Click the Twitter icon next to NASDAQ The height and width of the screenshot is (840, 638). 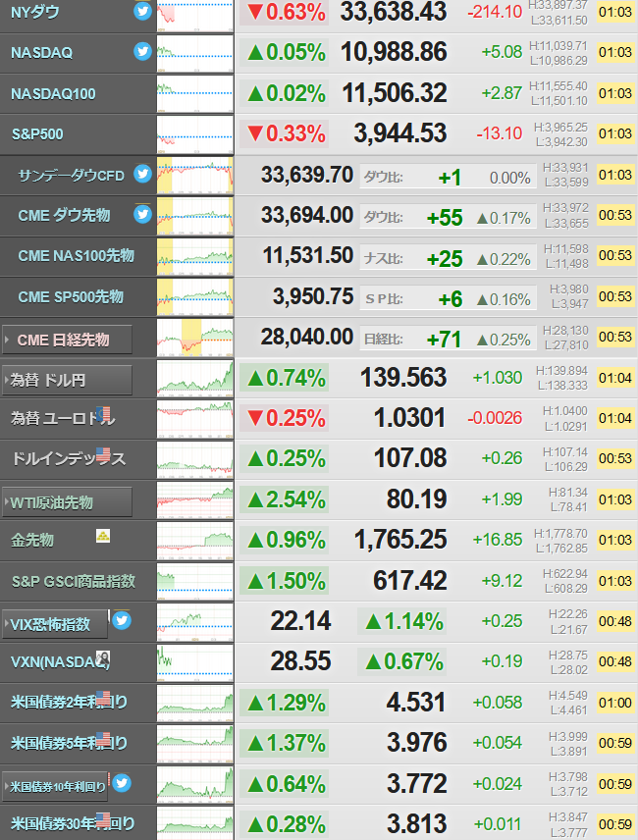pos(142,51)
